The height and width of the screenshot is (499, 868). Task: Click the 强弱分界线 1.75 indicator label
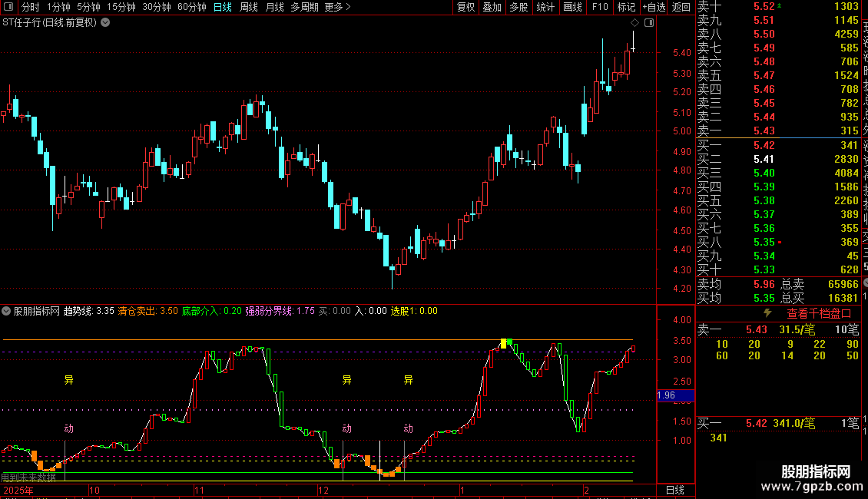(280, 311)
